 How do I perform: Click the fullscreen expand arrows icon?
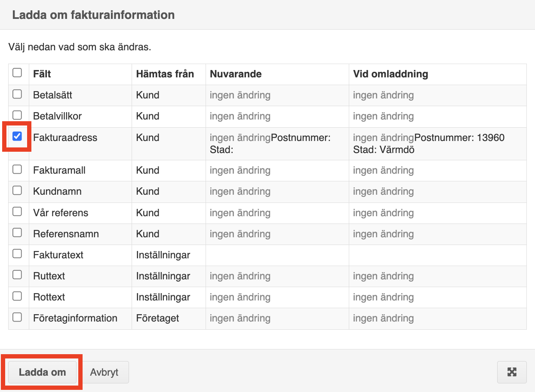pos(512,372)
